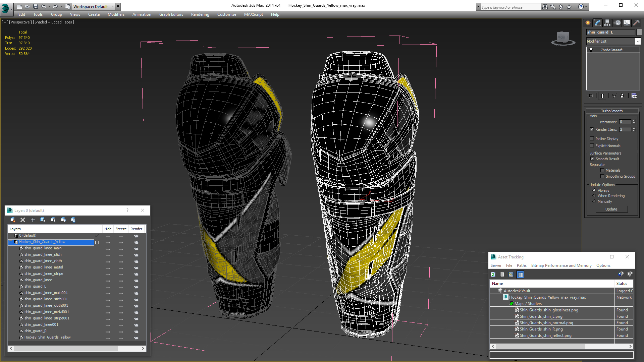Enable Isoline Display checkbox

coord(592,139)
